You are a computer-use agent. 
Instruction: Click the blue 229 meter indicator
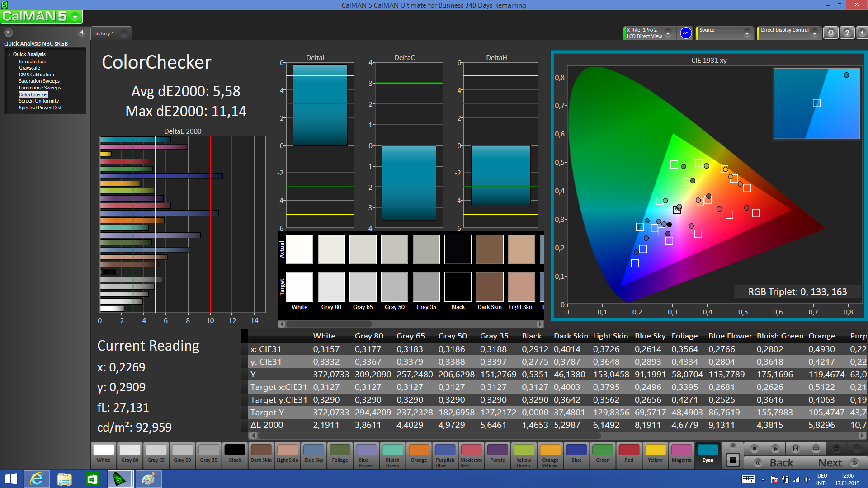(686, 33)
